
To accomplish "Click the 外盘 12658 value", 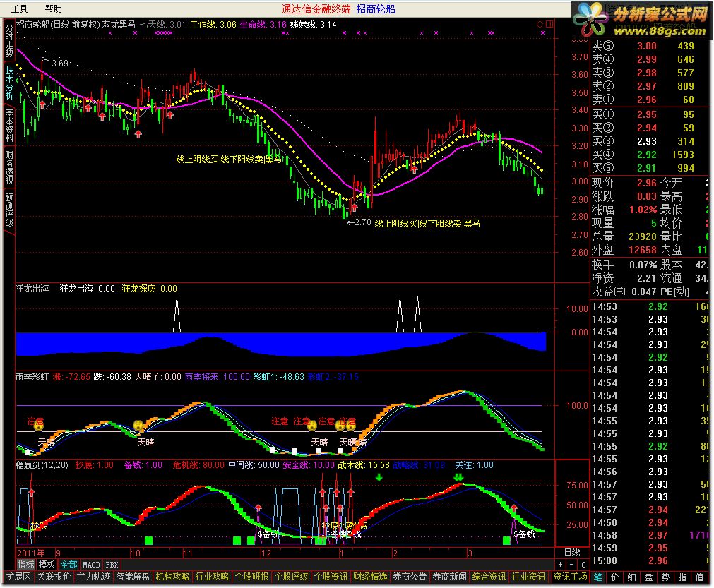I will tap(643, 250).
